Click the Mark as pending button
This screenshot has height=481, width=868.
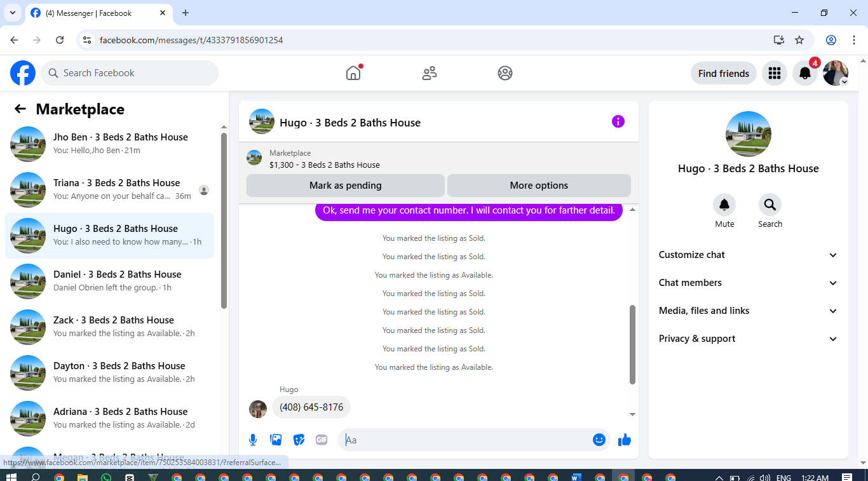point(346,186)
